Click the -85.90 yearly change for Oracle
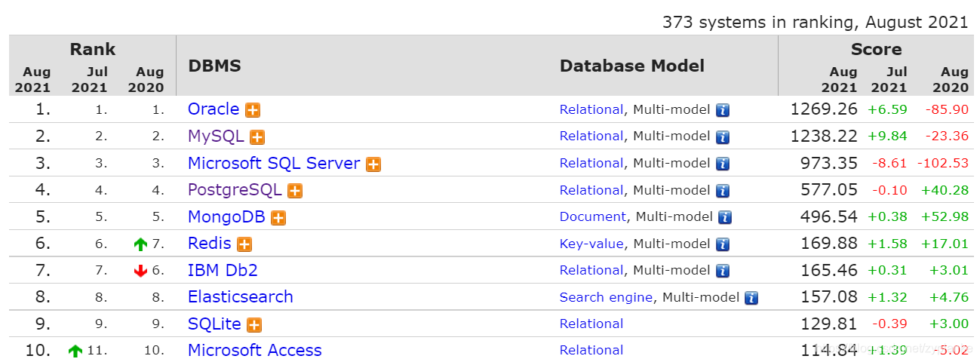This screenshot has width=980, height=362. point(947,109)
